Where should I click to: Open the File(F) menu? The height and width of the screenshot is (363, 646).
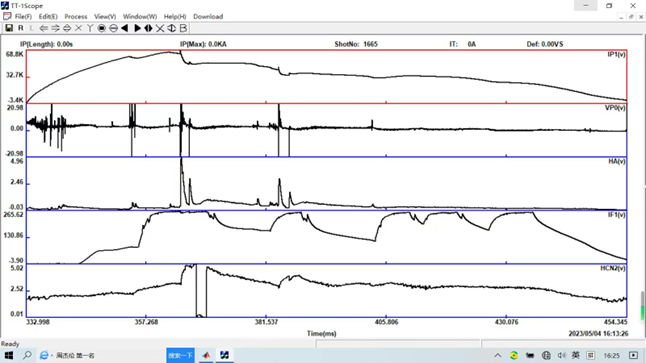(23, 16)
